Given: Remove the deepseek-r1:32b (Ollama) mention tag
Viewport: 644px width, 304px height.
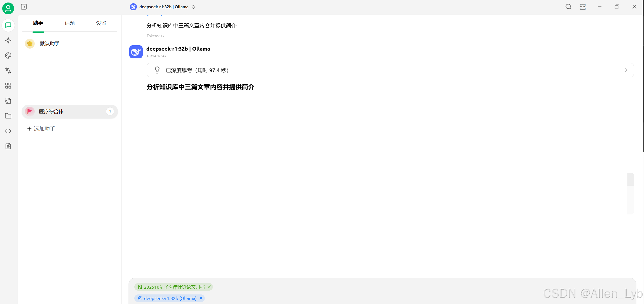Looking at the screenshot, I should (201, 298).
